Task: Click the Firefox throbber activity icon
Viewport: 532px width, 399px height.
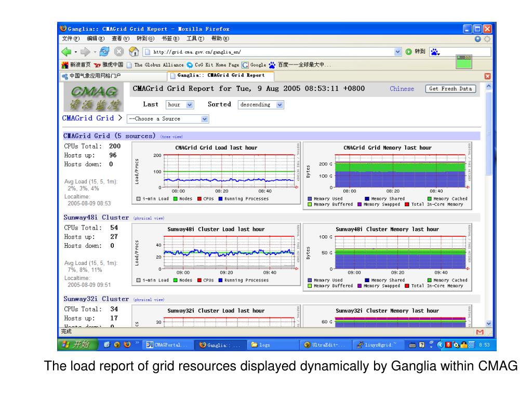Action: 487,39
